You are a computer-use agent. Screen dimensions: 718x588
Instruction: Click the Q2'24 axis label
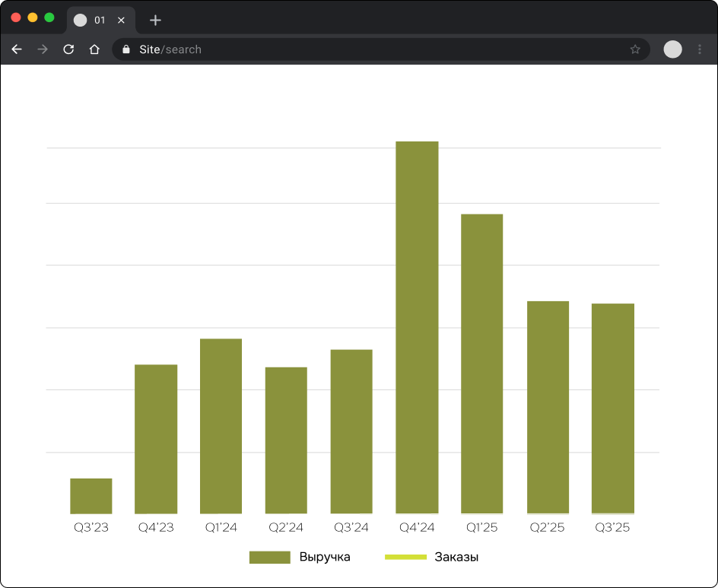286,528
